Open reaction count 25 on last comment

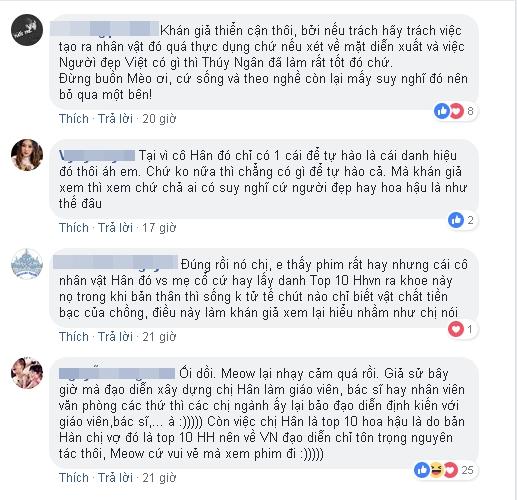pyautogui.click(x=467, y=470)
